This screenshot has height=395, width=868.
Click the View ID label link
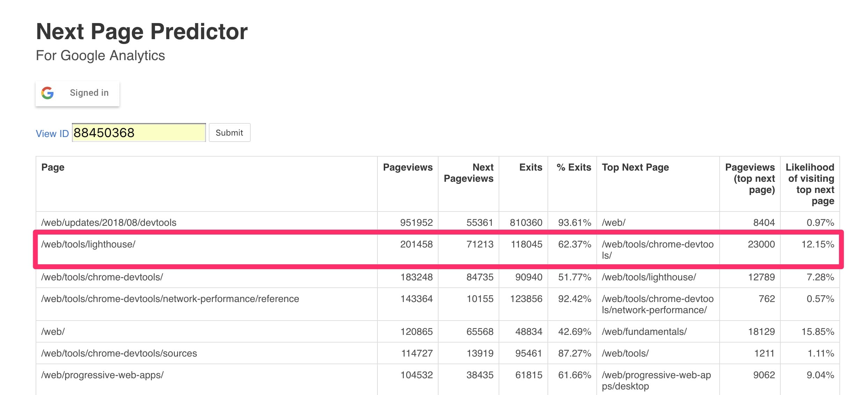[x=52, y=134]
